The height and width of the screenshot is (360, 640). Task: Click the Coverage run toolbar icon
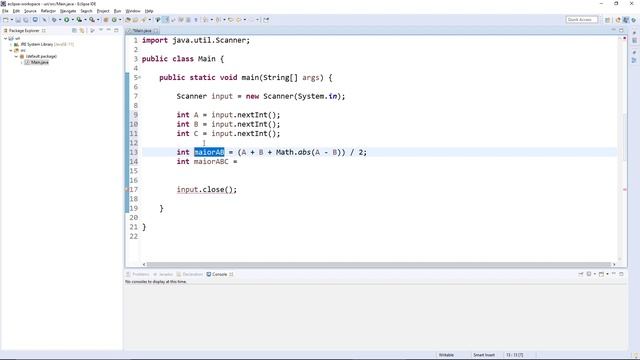(x=79, y=20)
